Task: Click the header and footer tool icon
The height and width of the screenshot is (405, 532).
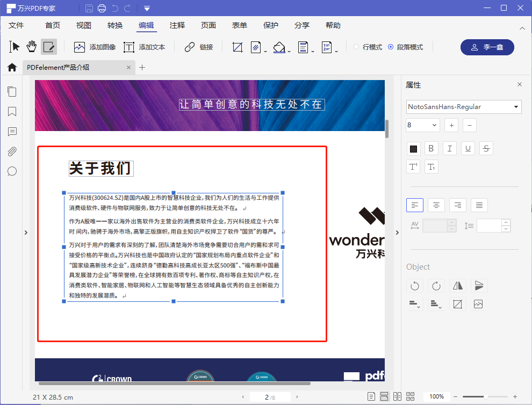Action: pos(303,47)
